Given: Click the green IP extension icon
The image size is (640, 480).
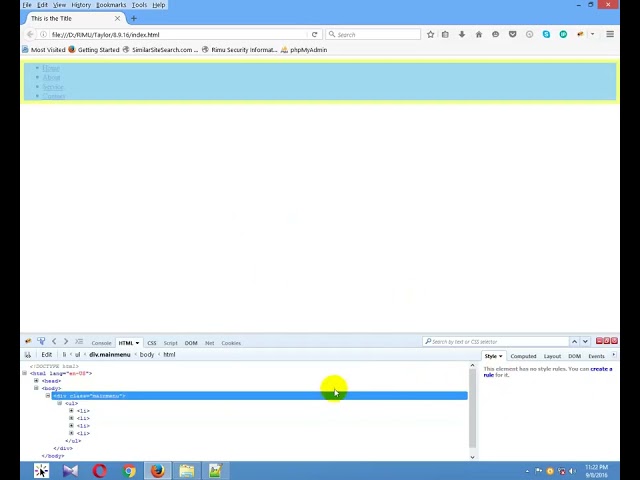Looking at the screenshot, I should pos(563,35).
